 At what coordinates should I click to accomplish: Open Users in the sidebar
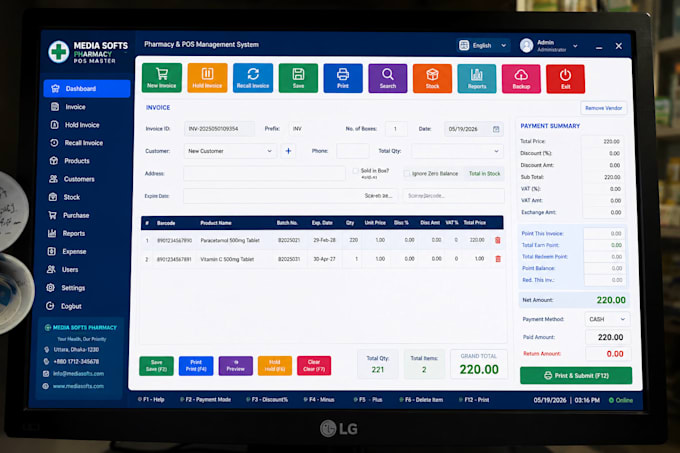coord(70,270)
